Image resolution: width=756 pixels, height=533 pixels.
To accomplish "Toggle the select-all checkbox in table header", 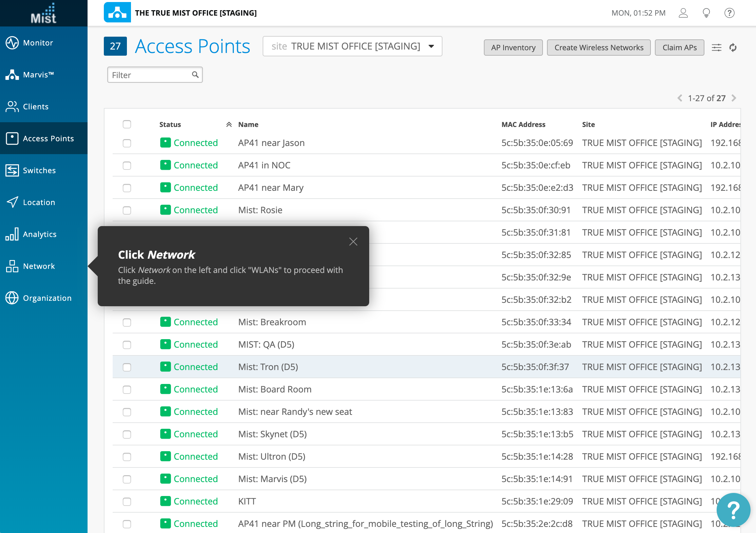I will [x=127, y=124].
